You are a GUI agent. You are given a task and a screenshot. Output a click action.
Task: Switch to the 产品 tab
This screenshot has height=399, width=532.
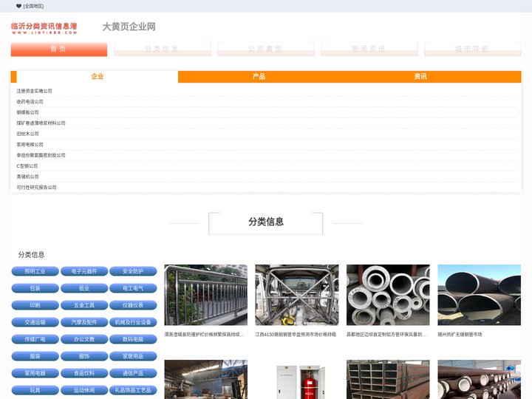pos(259,77)
